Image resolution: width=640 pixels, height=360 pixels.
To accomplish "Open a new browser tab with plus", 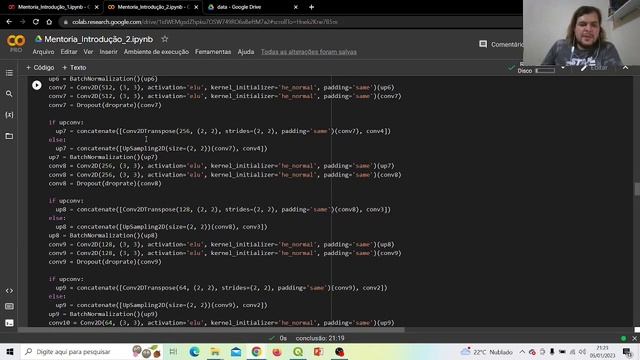I will coord(311,7).
